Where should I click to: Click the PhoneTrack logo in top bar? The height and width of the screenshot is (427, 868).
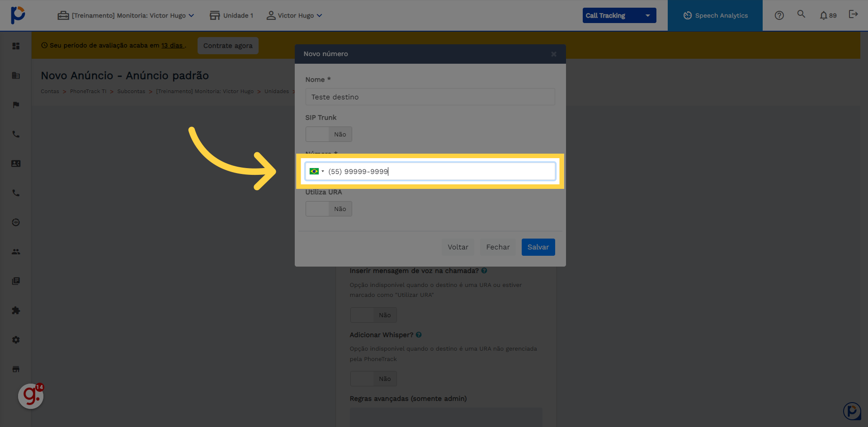(18, 15)
